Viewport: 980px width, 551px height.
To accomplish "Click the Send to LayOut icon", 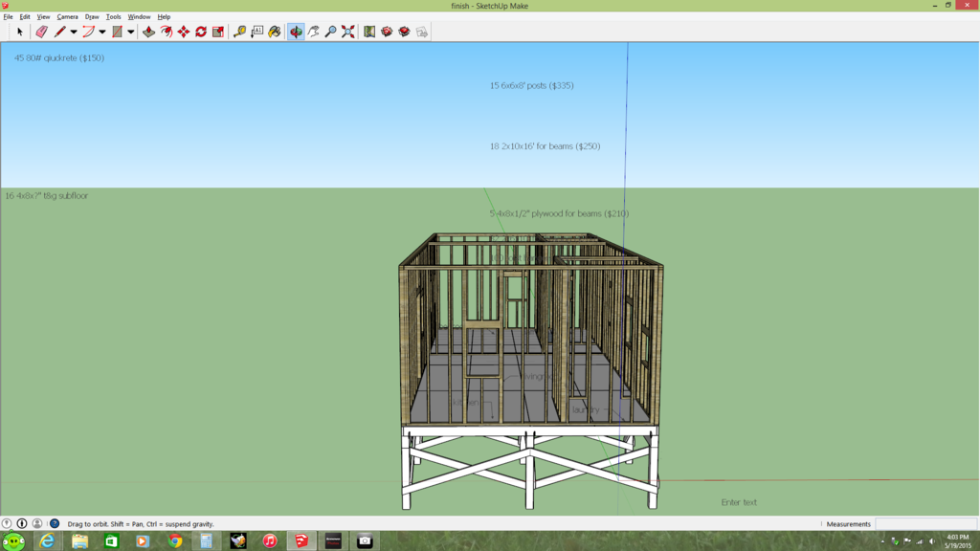I will [x=422, y=32].
